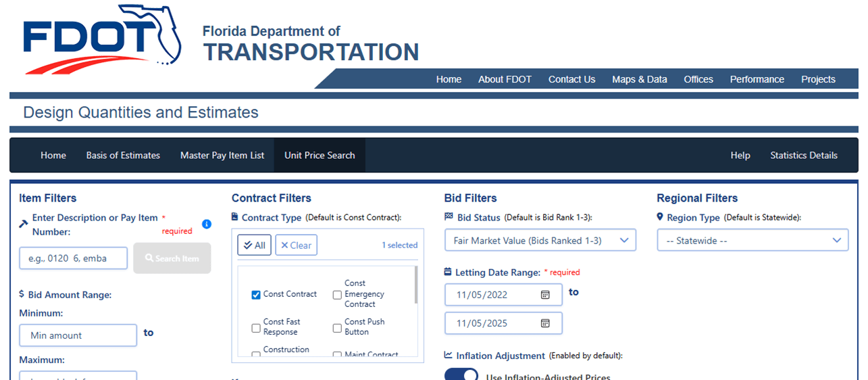Click the flag icon beside Bid Status

(449, 217)
